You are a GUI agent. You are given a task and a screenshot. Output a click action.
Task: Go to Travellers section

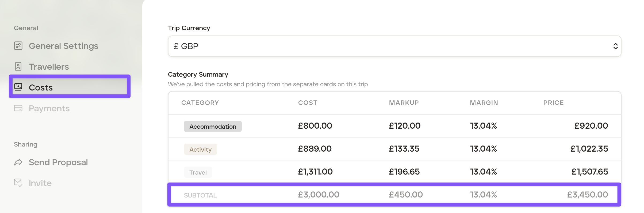pyautogui.click(x=49, y=67)
